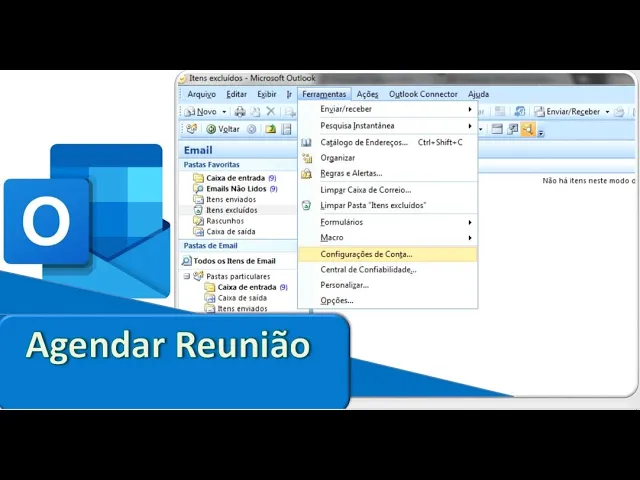Select Caixa de saída under Pastas Favoritas

(224, 231)
